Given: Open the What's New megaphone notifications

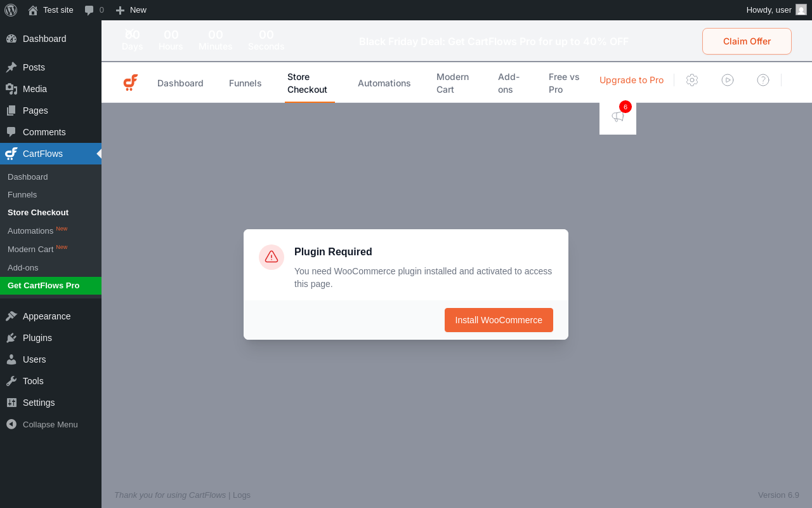Looking at the screenshot, I should pos(618,116).
